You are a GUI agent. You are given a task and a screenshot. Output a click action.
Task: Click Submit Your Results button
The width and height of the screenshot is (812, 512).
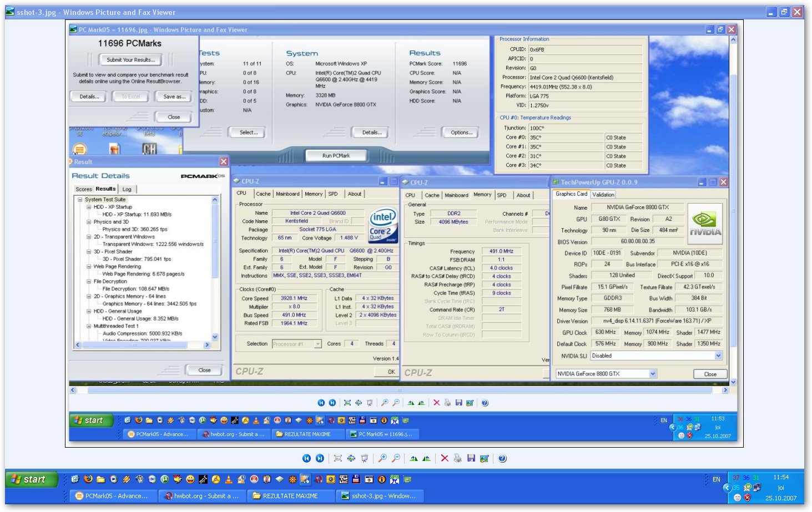click(131, 60)
